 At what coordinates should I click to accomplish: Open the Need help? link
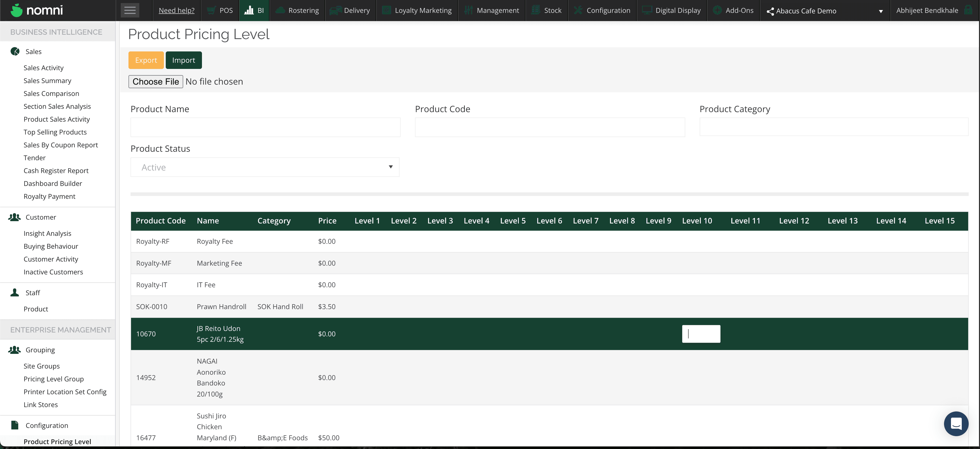[177, 10]
